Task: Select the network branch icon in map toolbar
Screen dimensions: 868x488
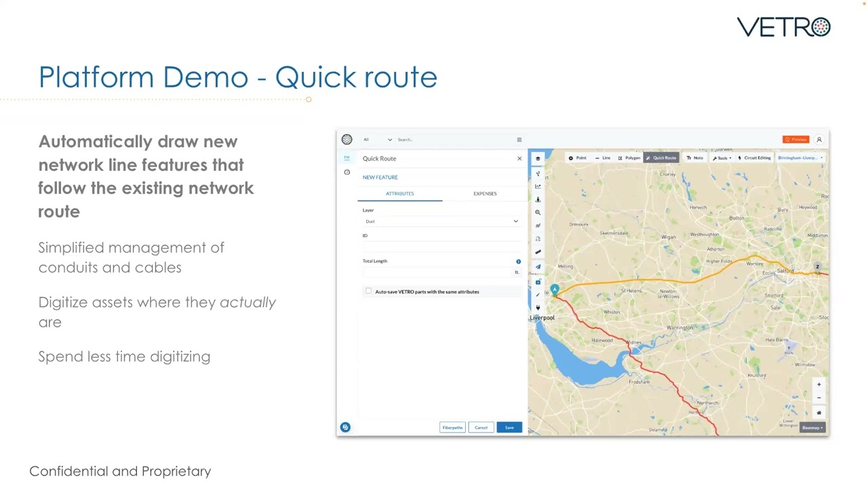Action: tap(538, 174)
